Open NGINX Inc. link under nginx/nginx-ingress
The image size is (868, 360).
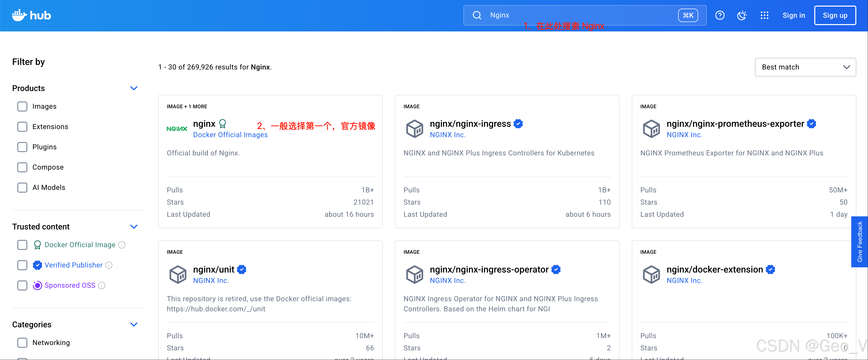pyautogui.click(x=447, y=135)
